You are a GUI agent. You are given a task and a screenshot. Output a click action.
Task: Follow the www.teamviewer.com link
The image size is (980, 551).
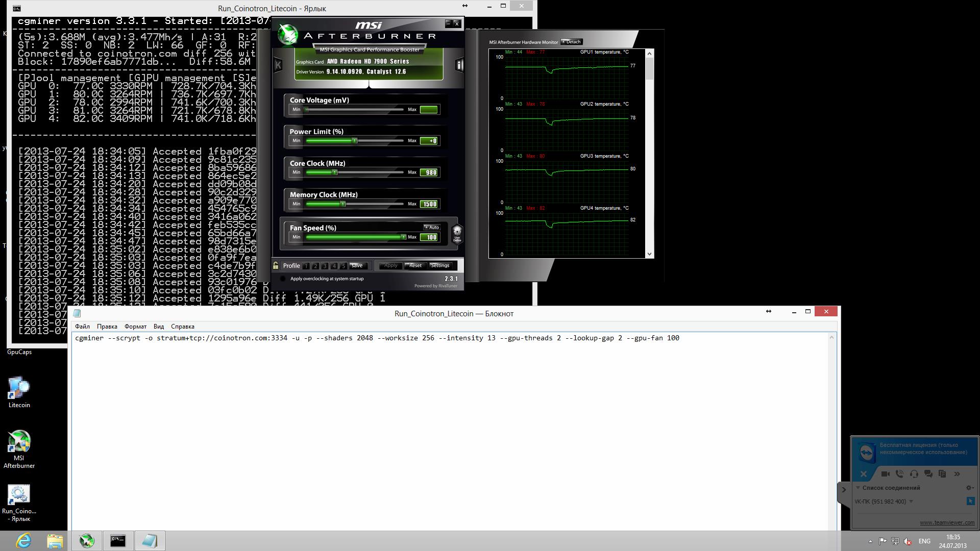pyautogui.click(x=947, y=522)
